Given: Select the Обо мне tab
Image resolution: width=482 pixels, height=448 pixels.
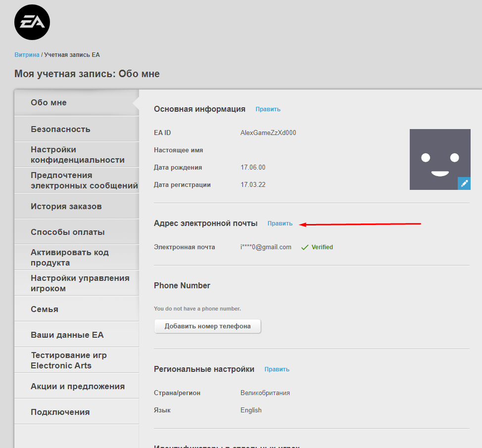Looking at the screenshot, I should [77, 102].
